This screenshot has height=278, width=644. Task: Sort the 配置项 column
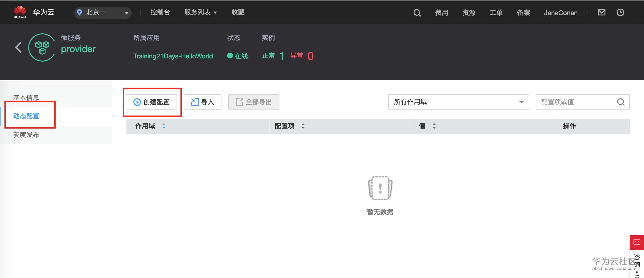coord(303,126)
